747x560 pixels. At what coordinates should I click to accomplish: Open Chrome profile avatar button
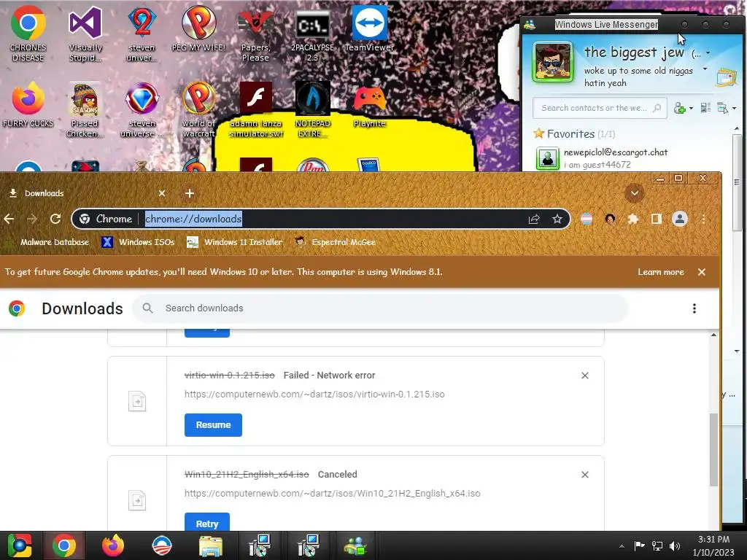pyautogui.click(x=680, y=219)
